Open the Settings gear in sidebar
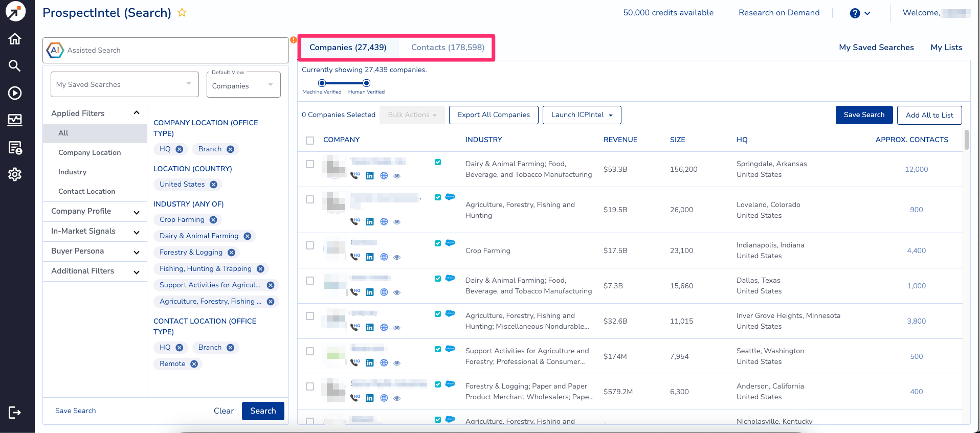Image resolution: width=980 pixels, height=433 pixels. click(15, 174)
